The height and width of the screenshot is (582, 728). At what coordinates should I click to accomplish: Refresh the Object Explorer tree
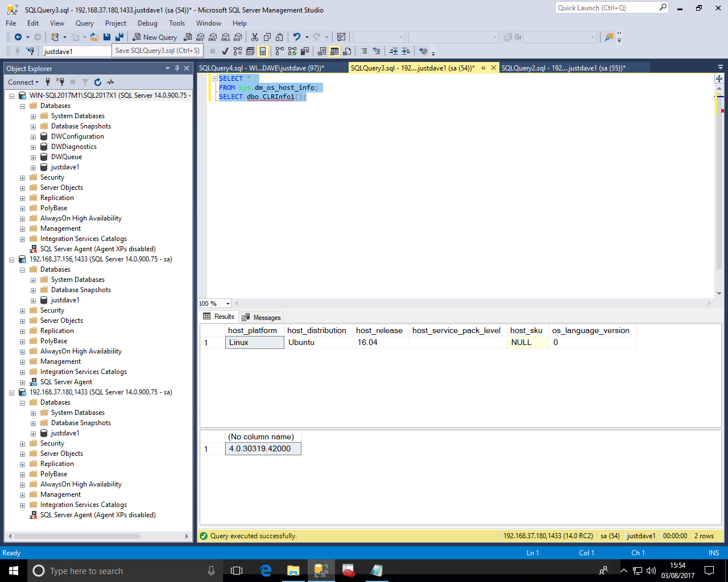[x=98, y=82]
